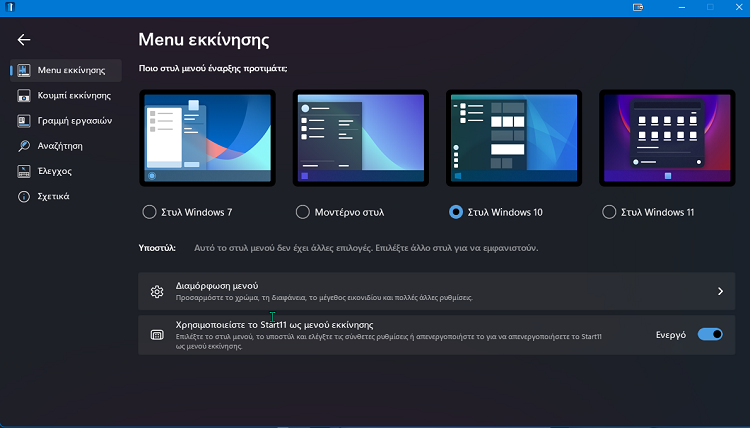Screen dimensions: 750x428
Task: Select the Στυλ Windows 11 radio button
Action: [609, 212]
